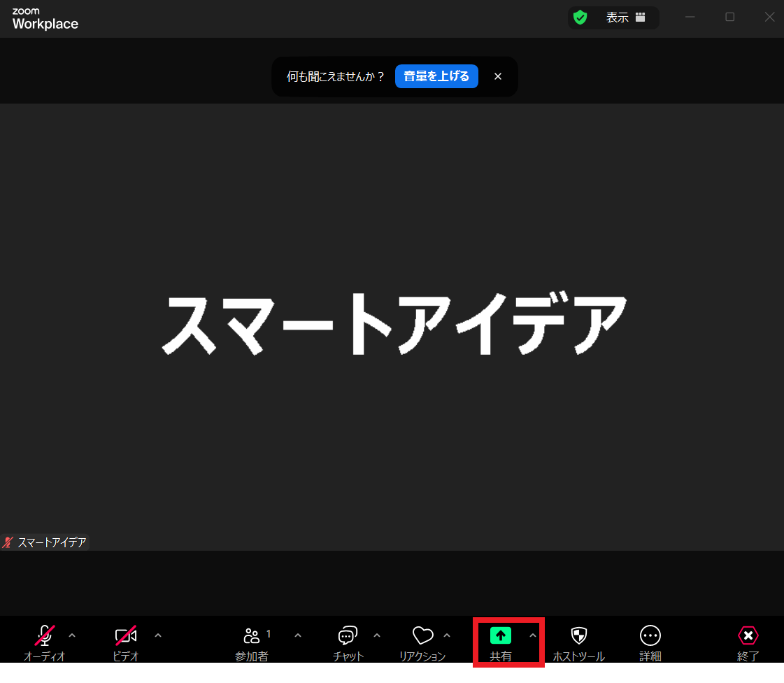The image size is (784, 683).
Task: Expand share options arrow beside 共有
Action: (x=533, y=635)
